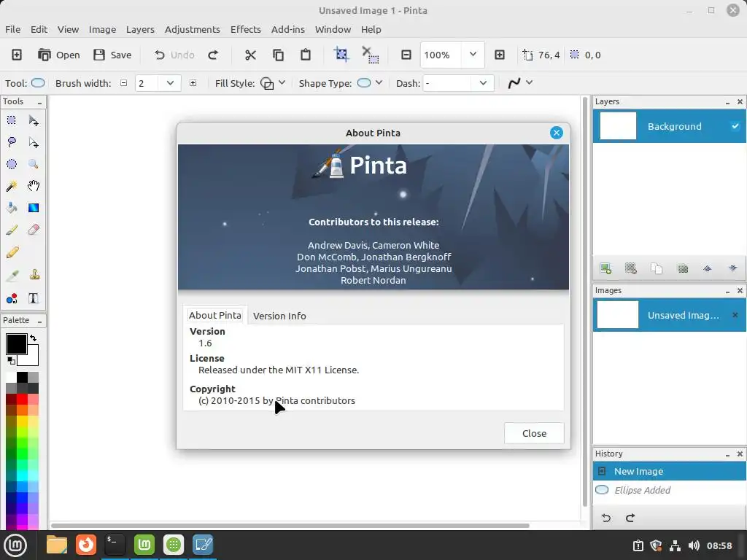The height and width of the screenshot is (560, 747).
Task: Click the Cut scissors icon
Action: point(250,55)
